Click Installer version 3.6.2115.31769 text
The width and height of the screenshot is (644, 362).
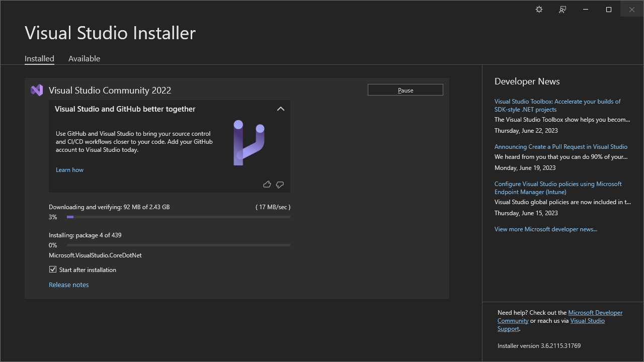(539, 346)
